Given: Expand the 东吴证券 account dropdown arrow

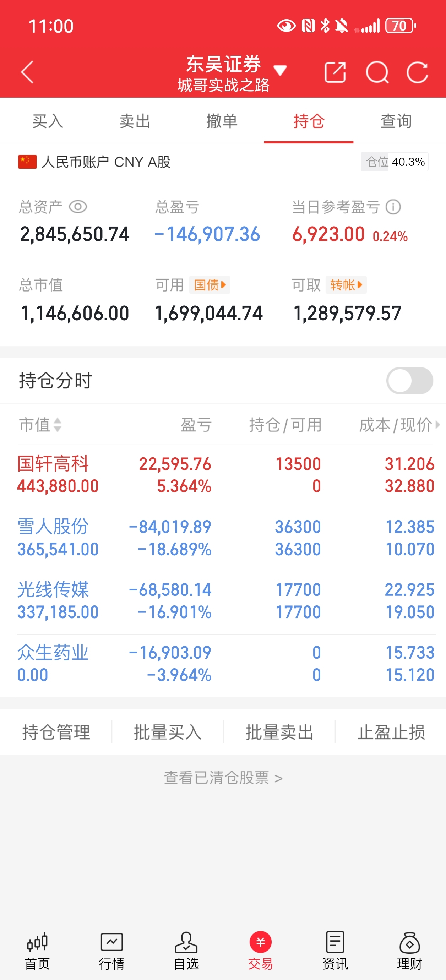Looking at the screenshot, I should [280, 70].
